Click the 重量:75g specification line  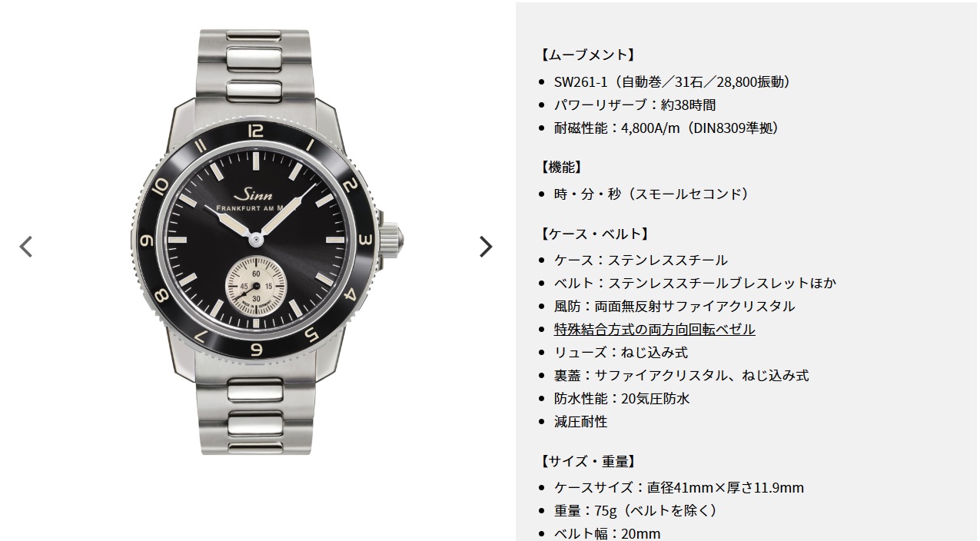[x=637, y=510]
